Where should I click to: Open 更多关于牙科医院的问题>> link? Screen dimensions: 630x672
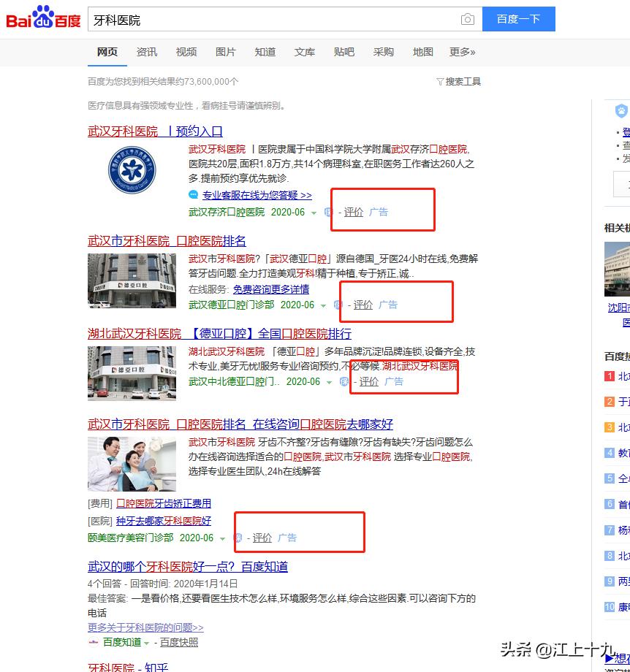coord(146,627)
